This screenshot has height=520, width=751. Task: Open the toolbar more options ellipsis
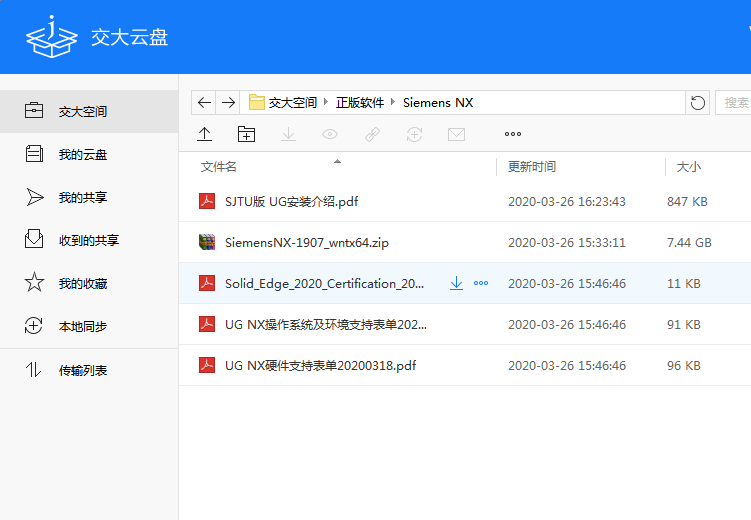513,134
